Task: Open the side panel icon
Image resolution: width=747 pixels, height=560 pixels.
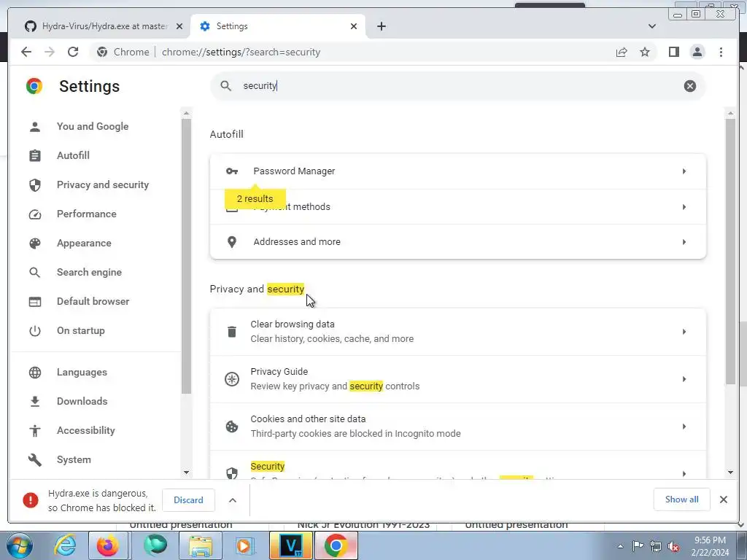Action: pos(673,52)
